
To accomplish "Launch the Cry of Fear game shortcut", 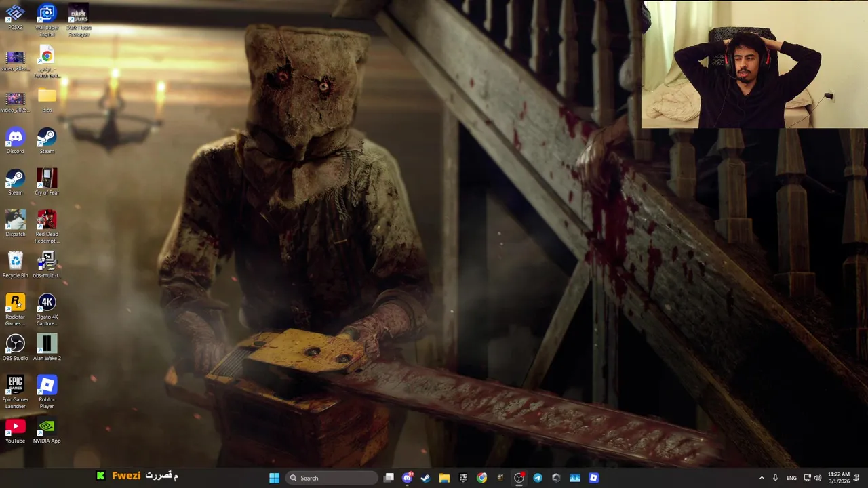I will click(47, 183).
